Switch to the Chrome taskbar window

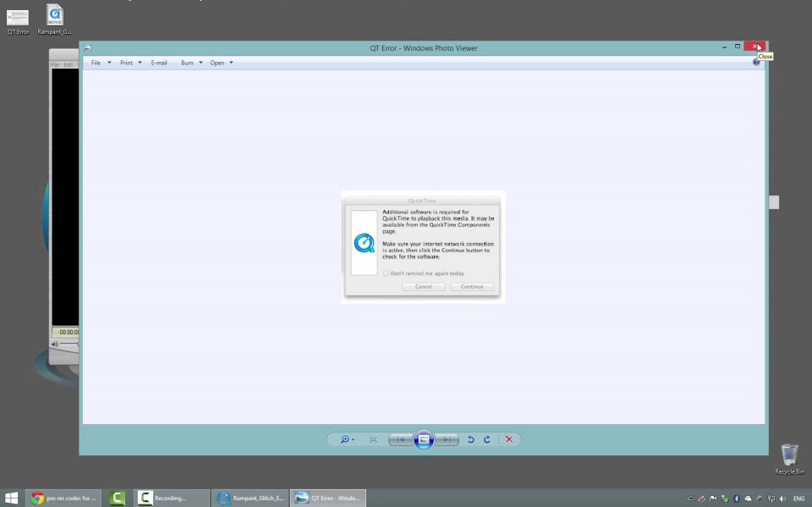pos(64,498)
